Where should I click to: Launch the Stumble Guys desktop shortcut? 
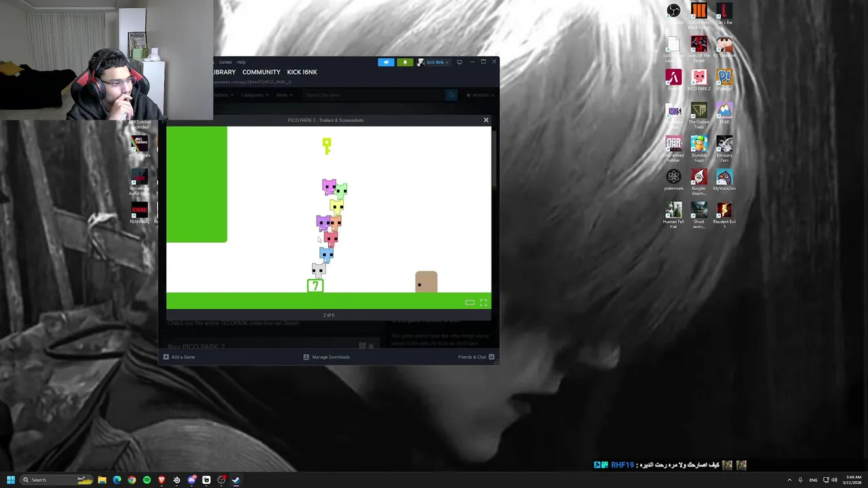click(699, 149)
